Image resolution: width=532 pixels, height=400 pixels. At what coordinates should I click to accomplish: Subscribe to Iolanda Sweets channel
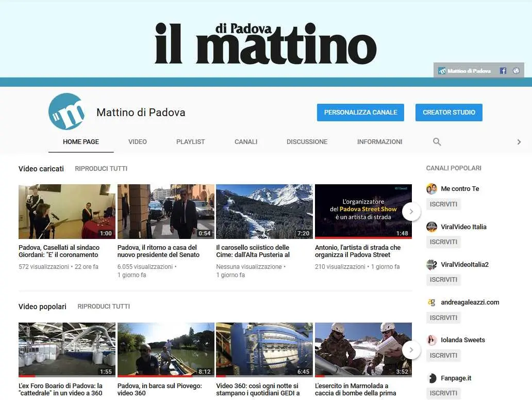click(x=443, y=355)
